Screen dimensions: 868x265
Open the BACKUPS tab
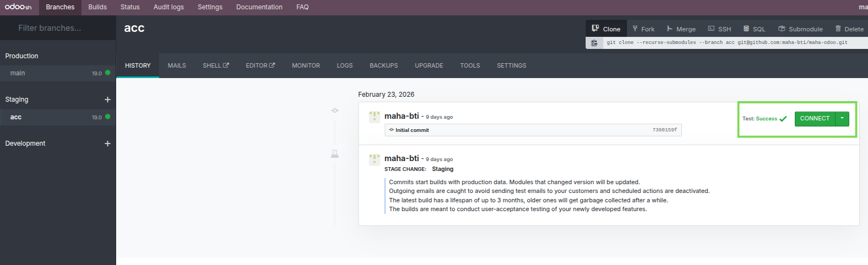(x=384, y=65)
